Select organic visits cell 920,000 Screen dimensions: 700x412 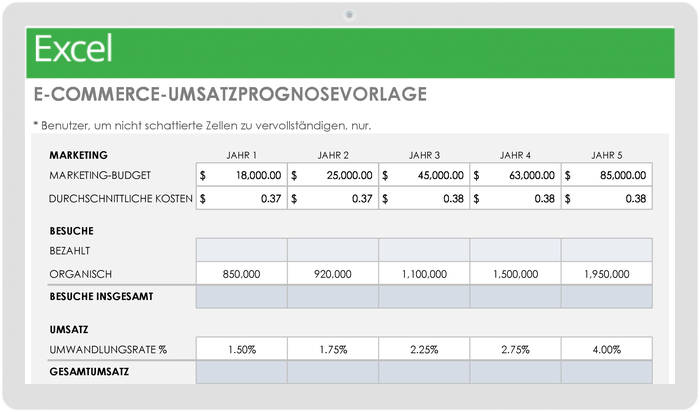[333, 274]
